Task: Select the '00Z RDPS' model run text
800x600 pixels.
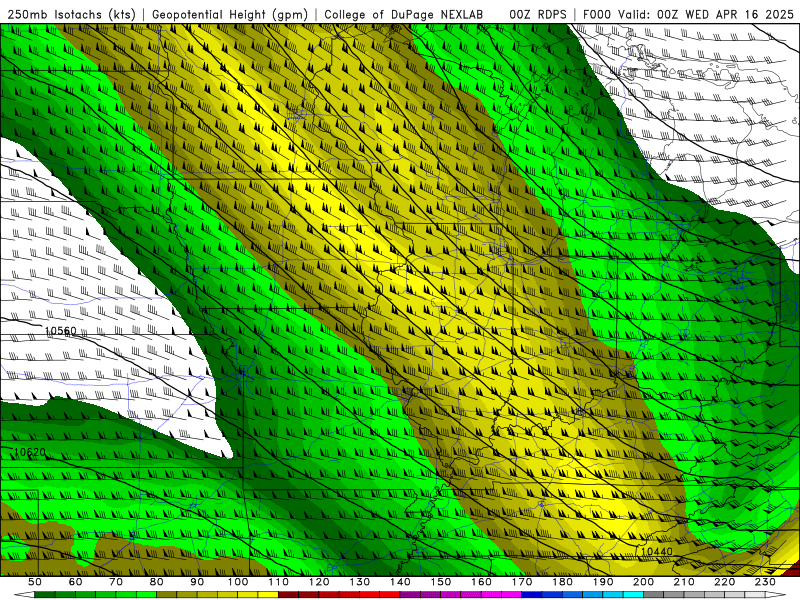Action: click(x=538, y=14)
